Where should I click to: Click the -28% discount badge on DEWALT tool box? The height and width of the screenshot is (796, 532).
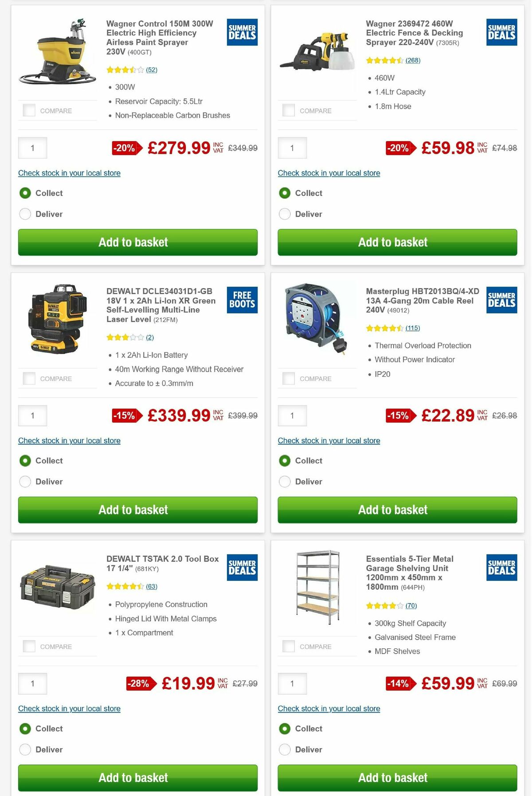point(140,683)
